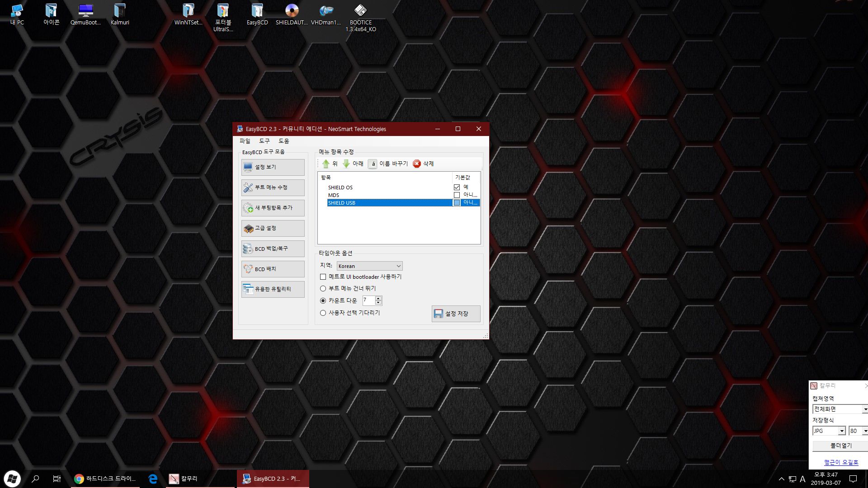The image size is (868, 488).
Task: Open the 아이콘 desktop folder
Action: click(x=51, y=14)
